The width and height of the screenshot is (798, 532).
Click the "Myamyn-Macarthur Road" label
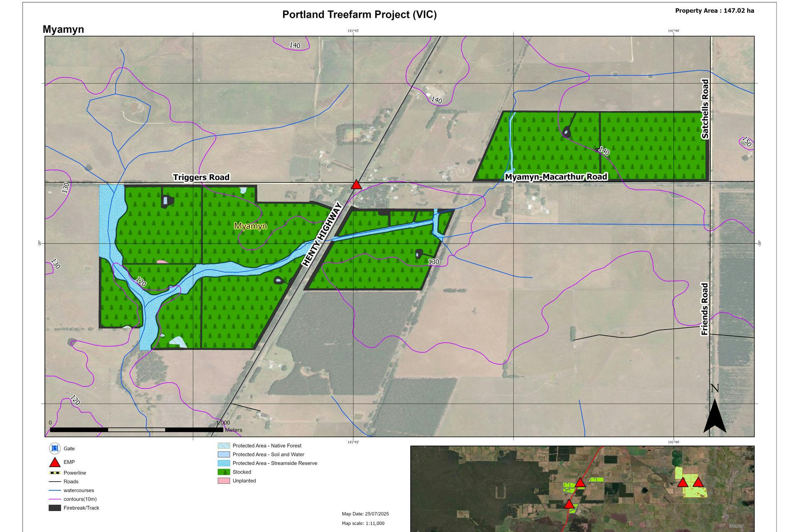(x=556, y=177)
